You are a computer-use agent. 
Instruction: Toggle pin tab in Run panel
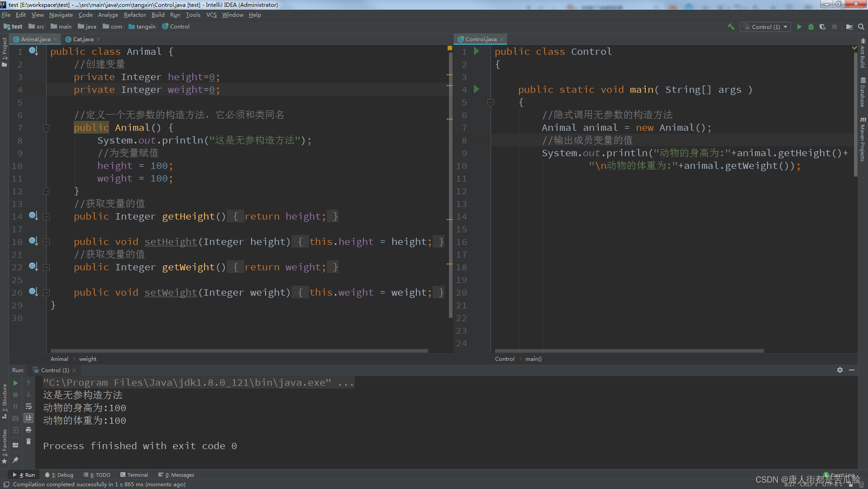pos(15,460)
